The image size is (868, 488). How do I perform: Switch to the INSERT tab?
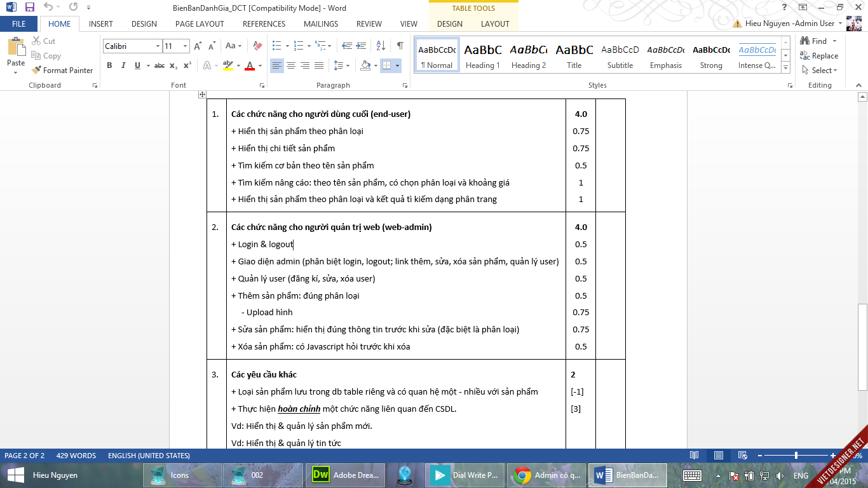pyautogui.click(x=101, y=24)
